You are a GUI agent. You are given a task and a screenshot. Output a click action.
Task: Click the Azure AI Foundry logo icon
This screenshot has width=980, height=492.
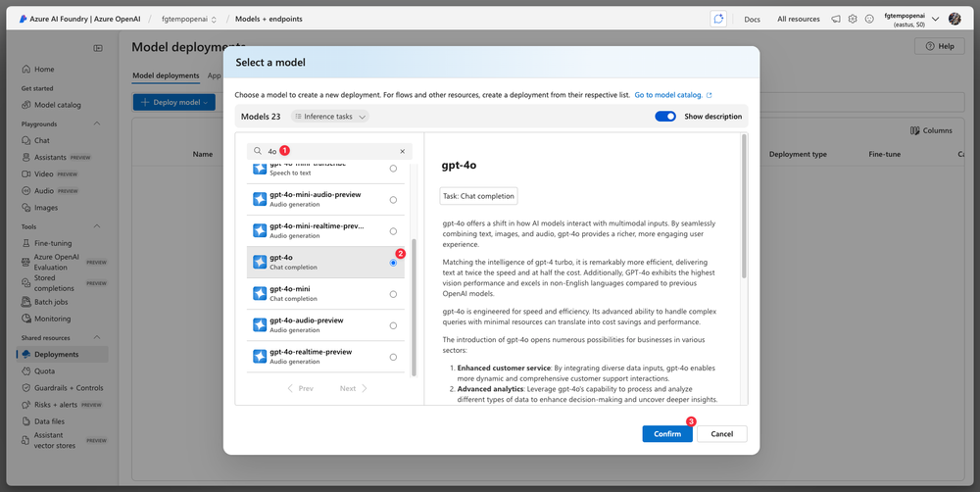23,19
